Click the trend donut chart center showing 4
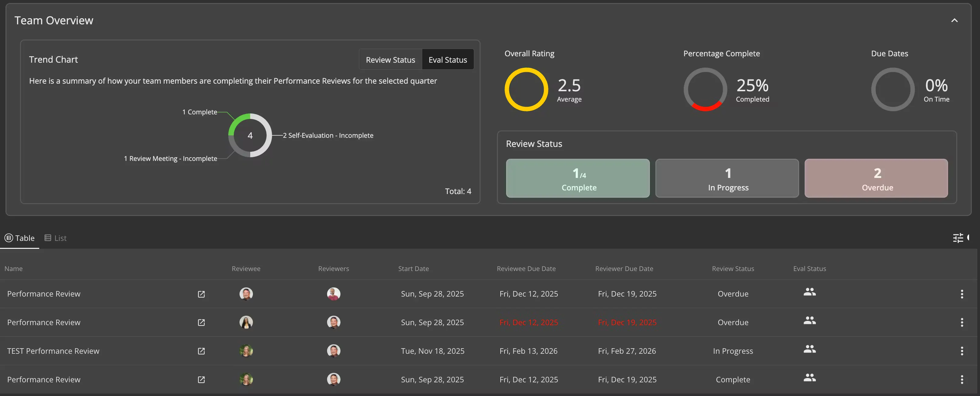The width and height of the screenshot is (980, 396). [250, 136]
